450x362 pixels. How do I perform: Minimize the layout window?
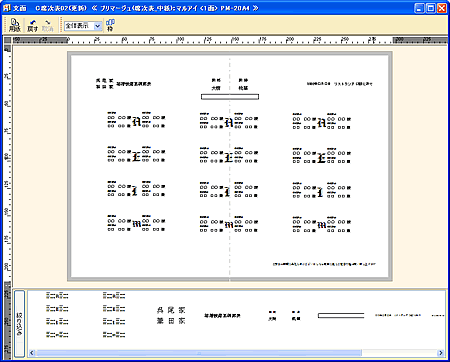click(420, 8)
